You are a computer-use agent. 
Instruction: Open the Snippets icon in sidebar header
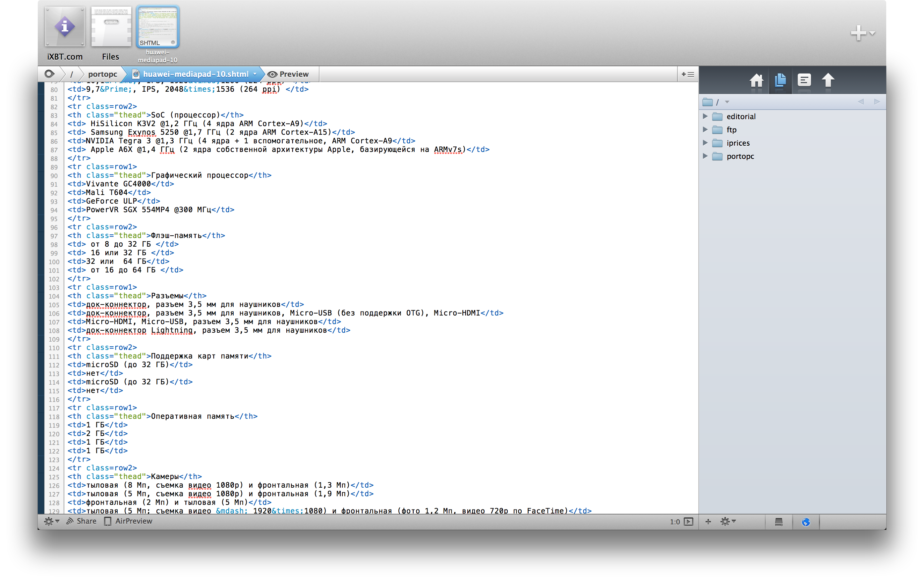pyautogui.click(x=804, y=80)
